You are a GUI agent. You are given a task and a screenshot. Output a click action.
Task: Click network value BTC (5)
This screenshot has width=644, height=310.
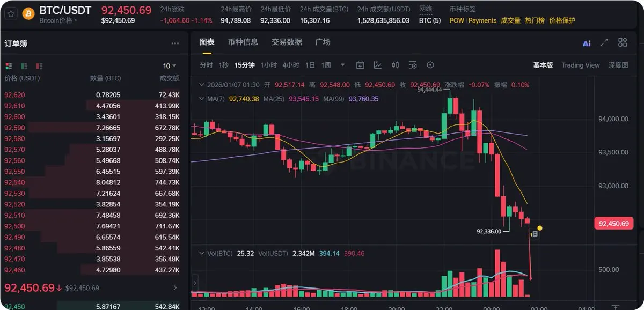coord(430,20)
